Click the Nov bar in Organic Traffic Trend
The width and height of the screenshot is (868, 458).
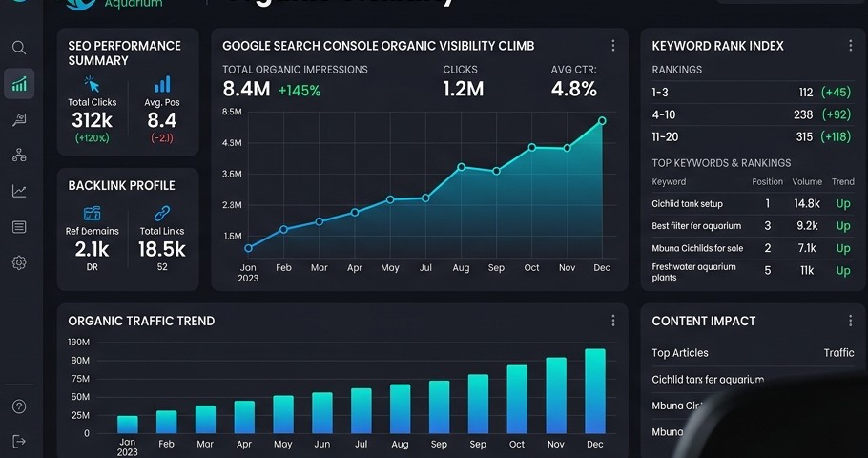556,395
